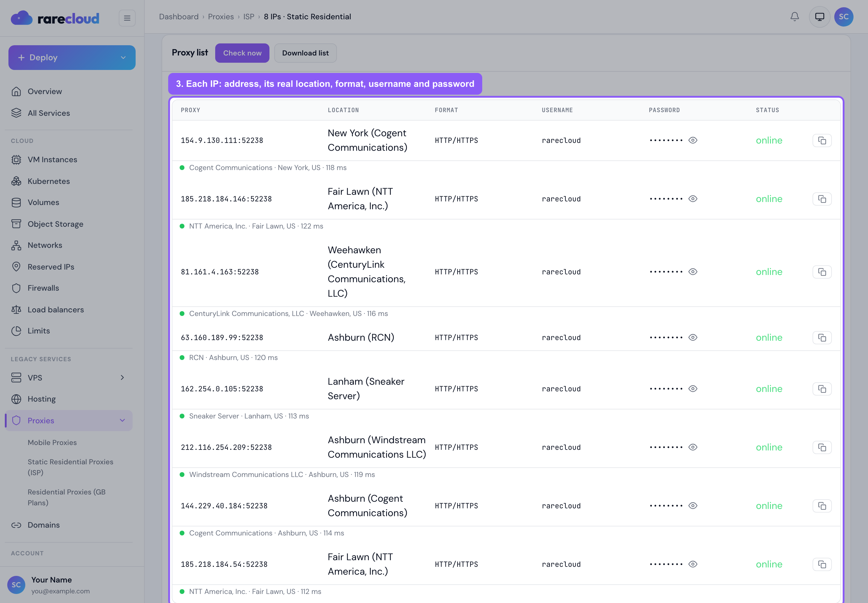The width and height of the screenshot is (868, 603).
Task: Click the rarecloud logo
Action: 55,18
